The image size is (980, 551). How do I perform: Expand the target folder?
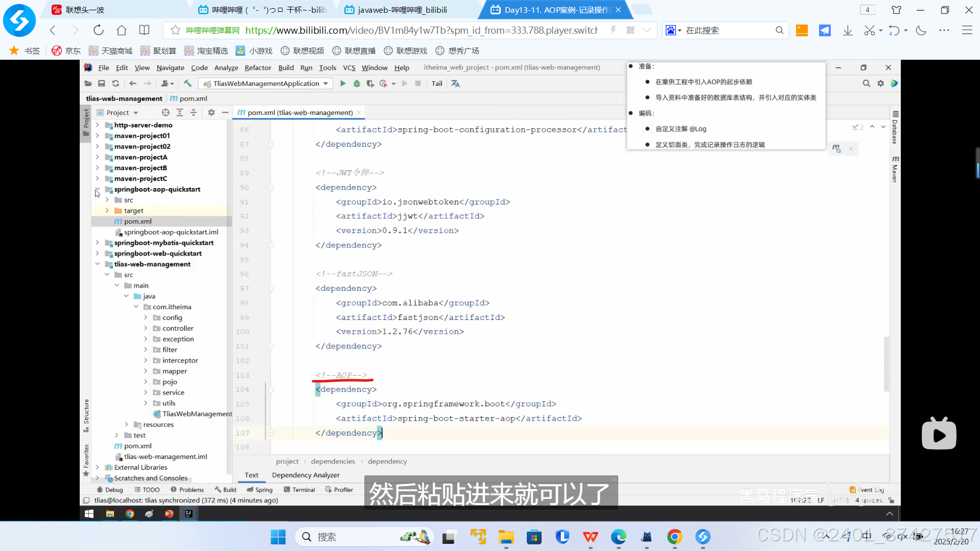pyautogui.click(x=107, y=211)
